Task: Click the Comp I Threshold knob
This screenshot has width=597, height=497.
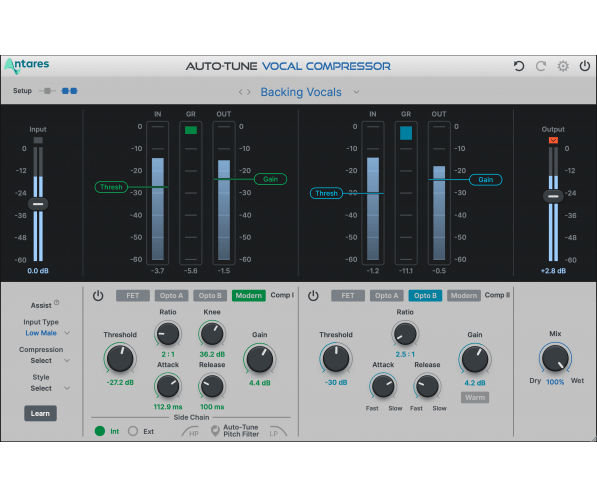Action: pos(120,358)
